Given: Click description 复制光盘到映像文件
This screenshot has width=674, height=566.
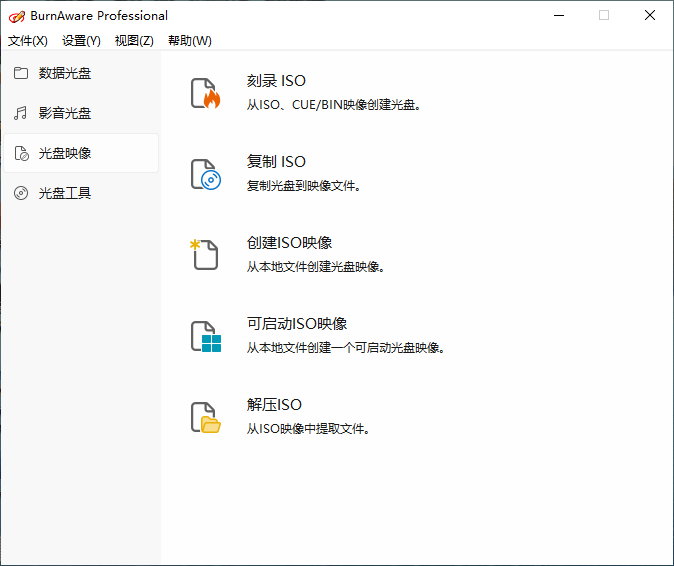Looking at the screenshot, I should (x=303, y=186).
